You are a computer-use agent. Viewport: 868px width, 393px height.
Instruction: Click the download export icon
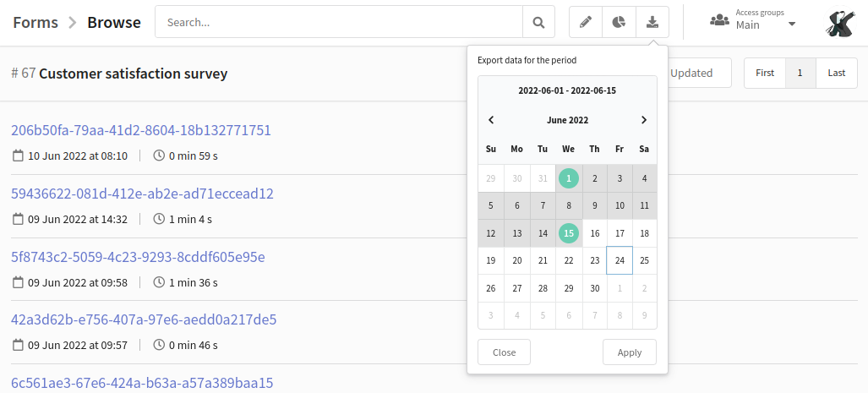pos(652,22)
